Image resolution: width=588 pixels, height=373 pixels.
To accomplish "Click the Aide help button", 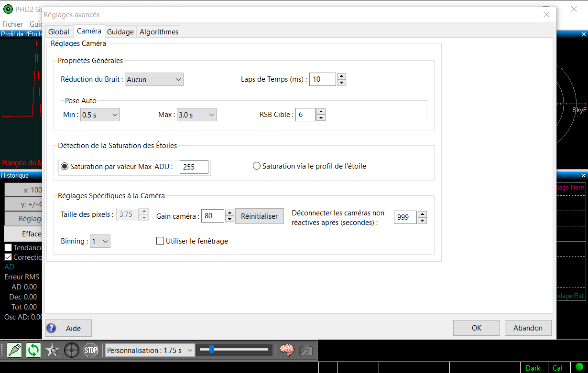I will (68, 328).
